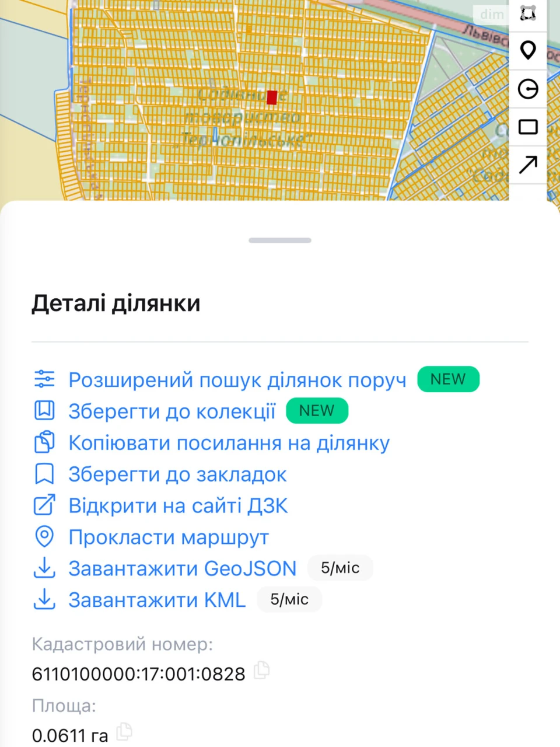Click the external link icon for ДЗК
This screenshot has height=747, width=560.
(x=44, y=505)
